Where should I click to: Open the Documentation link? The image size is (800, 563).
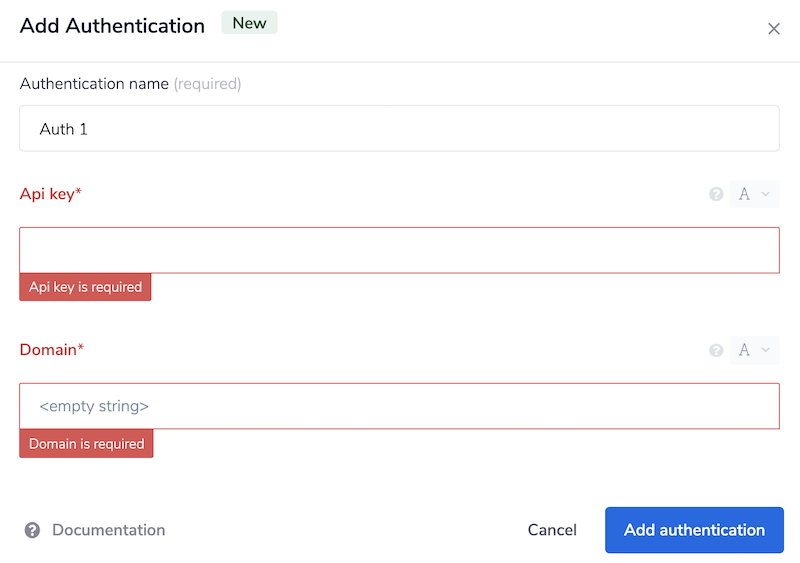coord(108,530)
